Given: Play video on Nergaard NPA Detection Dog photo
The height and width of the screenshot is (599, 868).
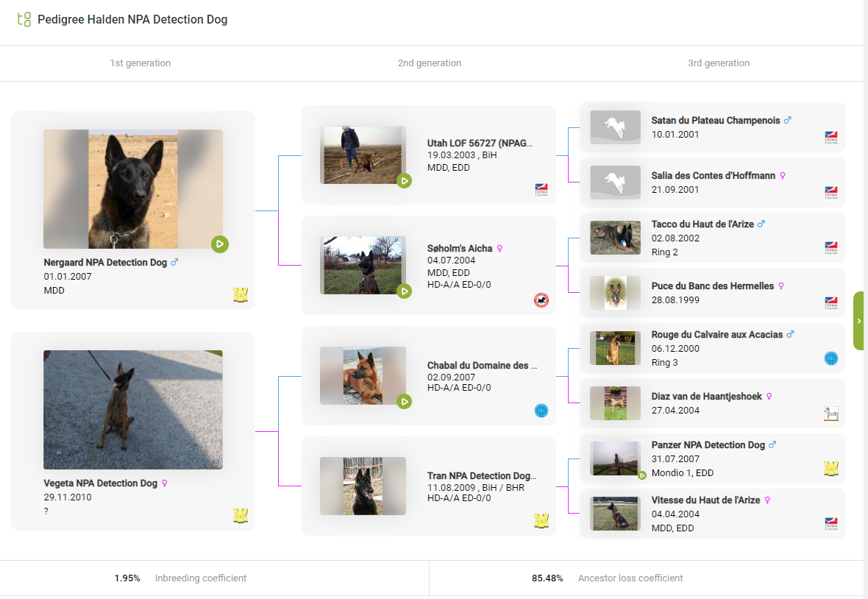Looking at the screenshot, I should tap(219, 244).
